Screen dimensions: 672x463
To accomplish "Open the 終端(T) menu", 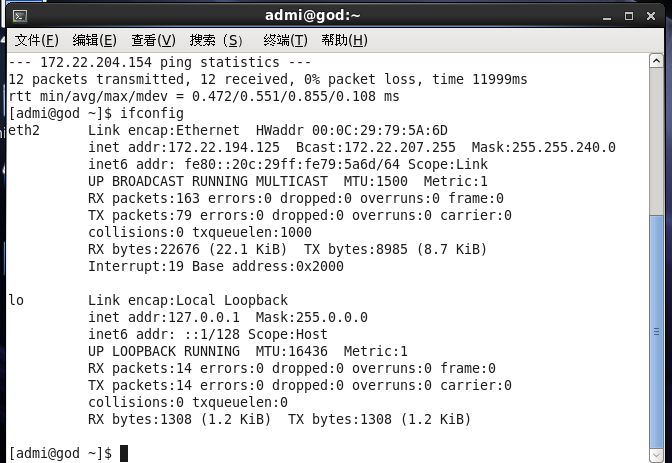I will click(x=286, y=40).
